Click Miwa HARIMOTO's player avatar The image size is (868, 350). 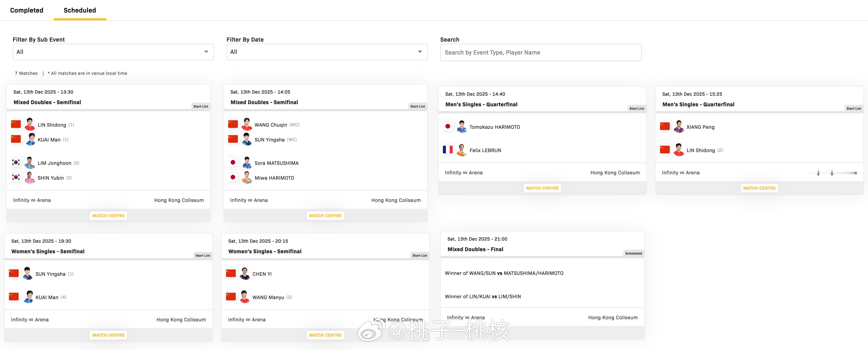pos(247,178)
